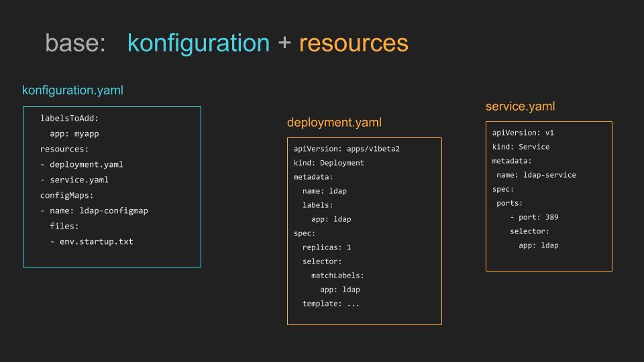Click the 'app: myapp' line
Image resolution: width=644 pixels, height=362 pixels.
click(x=74, y=134)
